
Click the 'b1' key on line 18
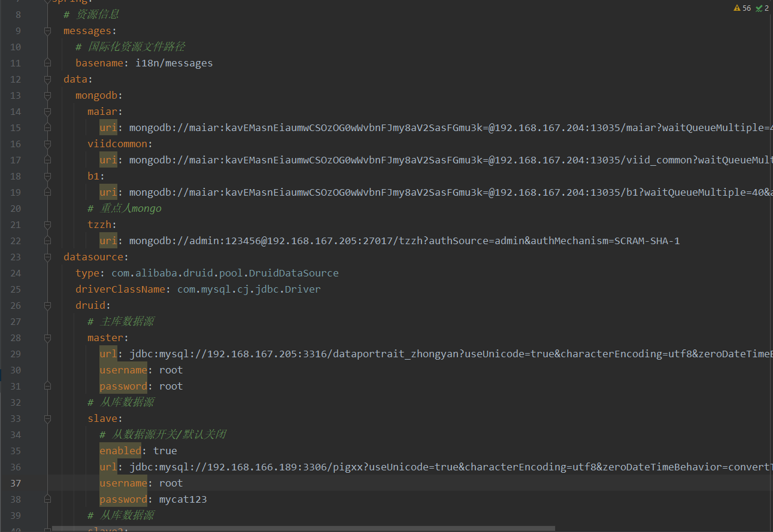tap(93, 177)
